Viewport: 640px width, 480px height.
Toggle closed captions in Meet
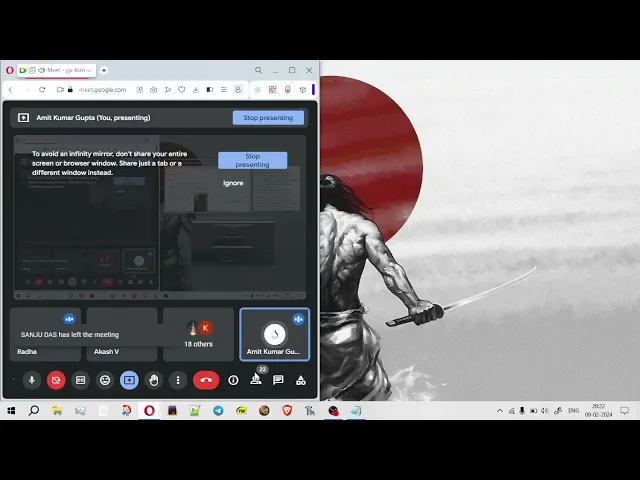[x=80, y=380]
